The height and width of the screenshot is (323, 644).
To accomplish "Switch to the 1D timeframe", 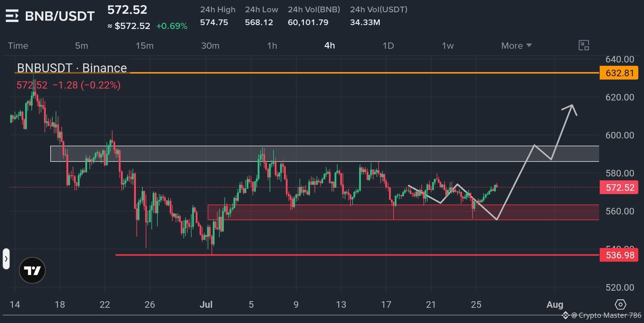I will [x=388, y=45].
